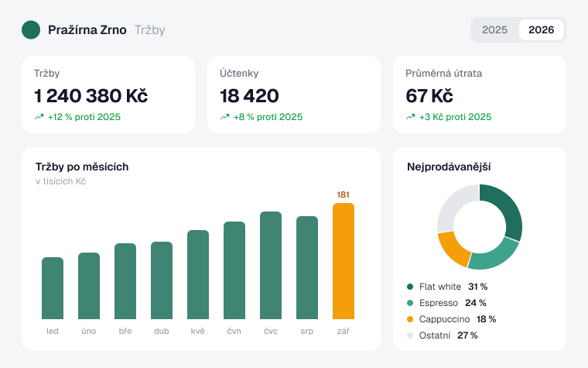Click the kvě bar in the chart
The image size is (588, 368).
pyautogui.click(x=198, y=274)
